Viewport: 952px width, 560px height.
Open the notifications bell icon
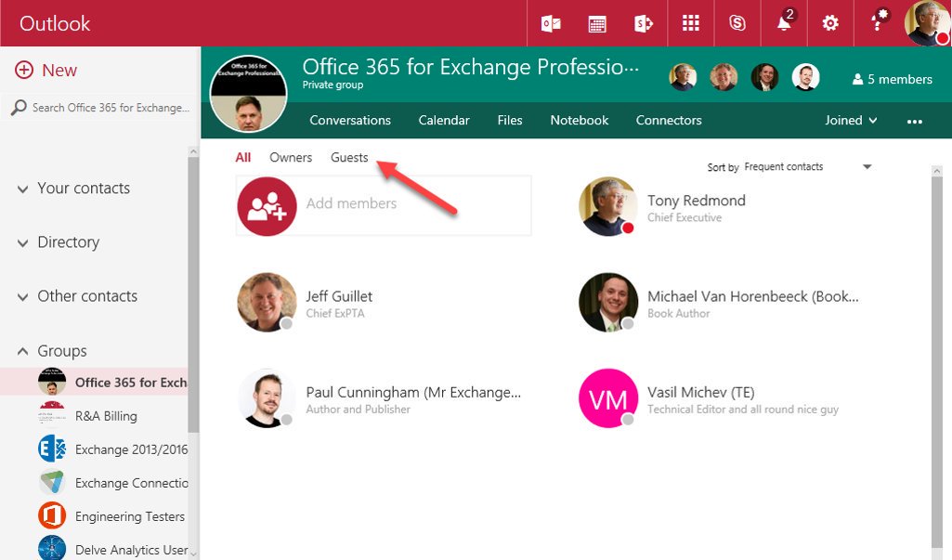(785, 22)
